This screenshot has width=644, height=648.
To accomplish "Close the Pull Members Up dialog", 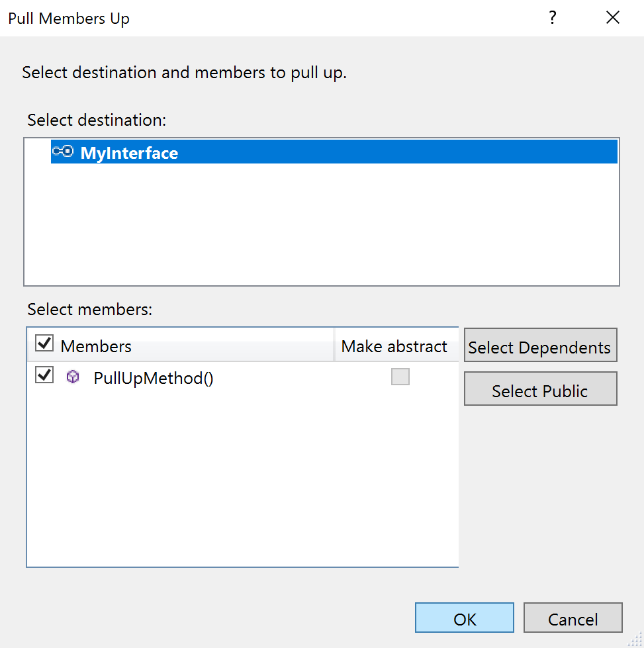I will click(x=612, y=17).
